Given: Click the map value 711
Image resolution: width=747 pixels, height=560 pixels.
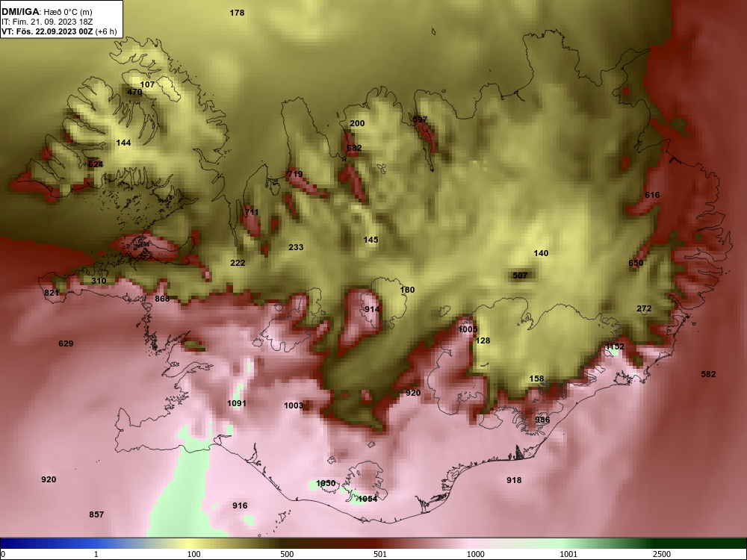Looking at the screenshot, I should [252, 212].
